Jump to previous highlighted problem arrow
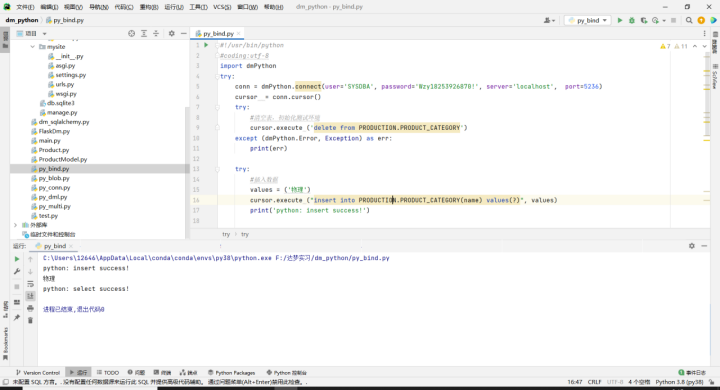 point(695,46)
